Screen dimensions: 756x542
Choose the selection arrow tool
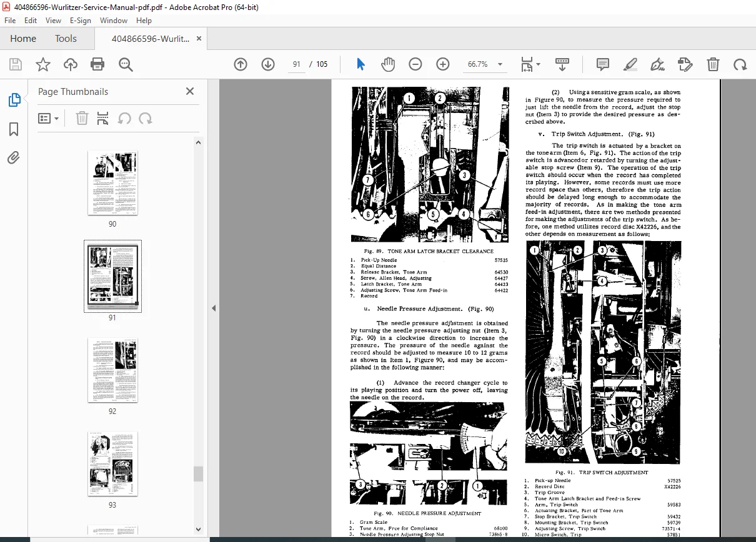361,64
